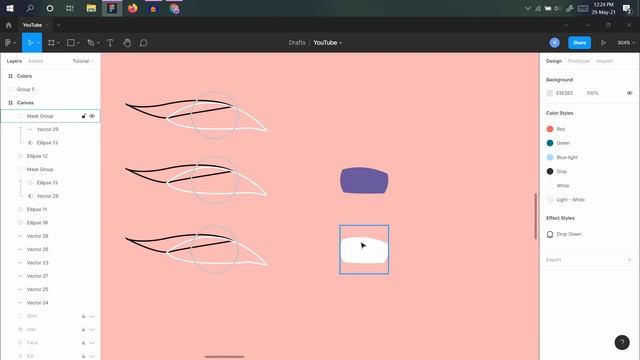This screenshot has height=360, width=640.
Task: Toggle visibility eye of selected Mask Group
Action: pos(92,116)
